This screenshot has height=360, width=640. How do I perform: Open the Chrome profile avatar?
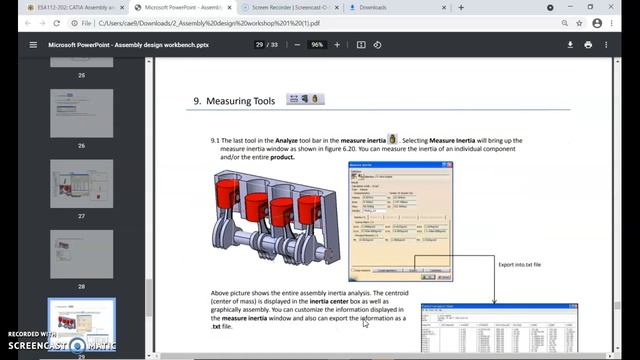click(x=597, y=23)
